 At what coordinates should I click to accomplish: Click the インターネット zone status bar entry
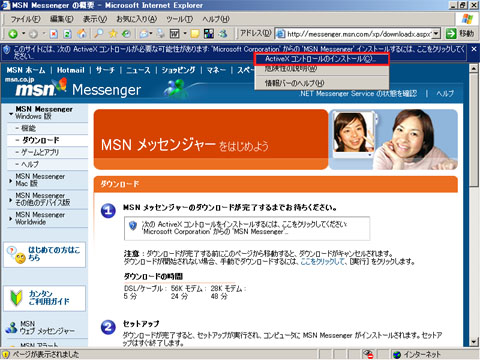[x=417, y=354]
